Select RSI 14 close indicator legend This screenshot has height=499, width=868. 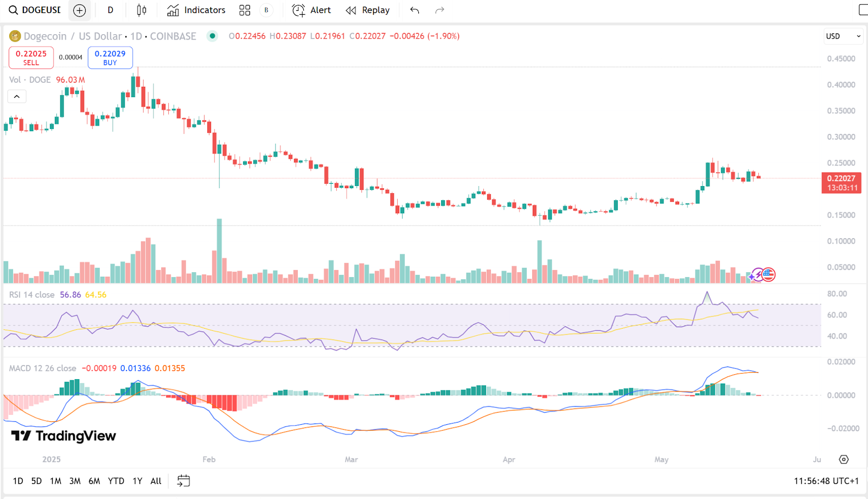[31, 295]
